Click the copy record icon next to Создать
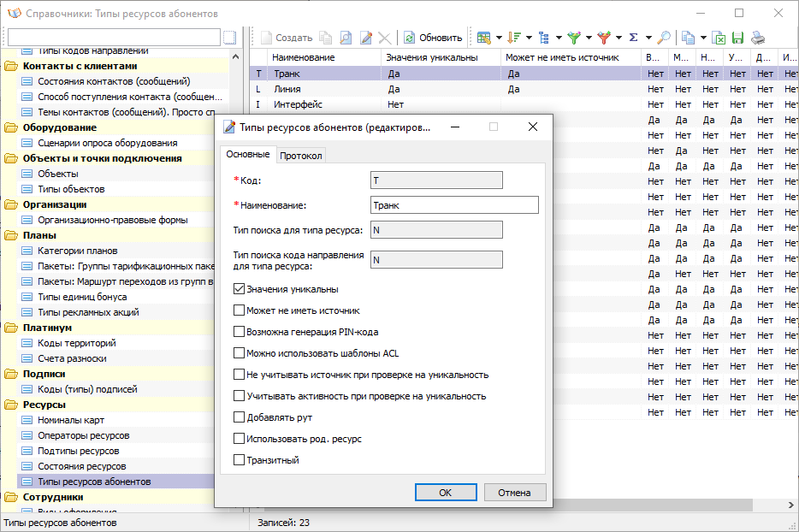The width and height of the screenshot is (799, 532). tap(326, 38)
